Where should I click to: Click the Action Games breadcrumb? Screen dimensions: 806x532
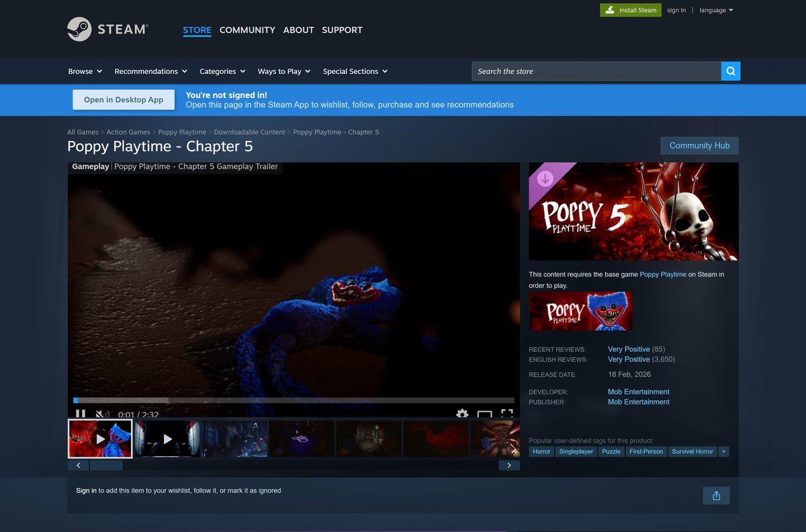coord(128,132)
